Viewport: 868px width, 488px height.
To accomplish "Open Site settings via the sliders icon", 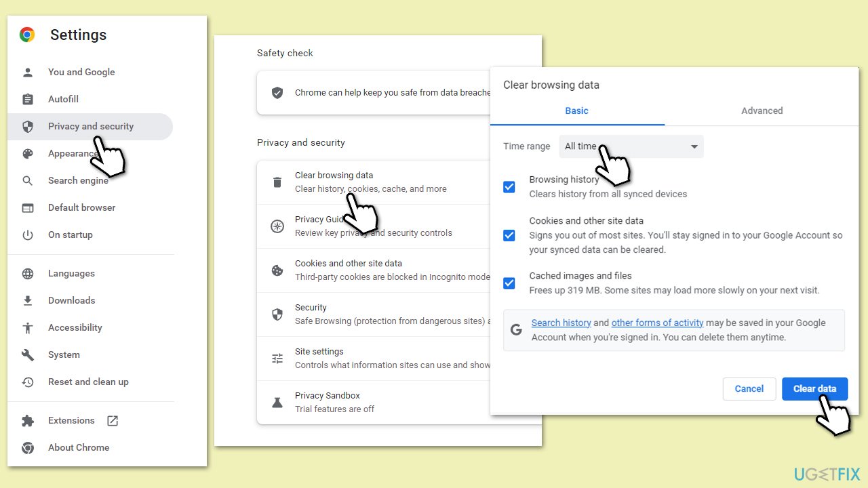I will [x=277, y=357].
